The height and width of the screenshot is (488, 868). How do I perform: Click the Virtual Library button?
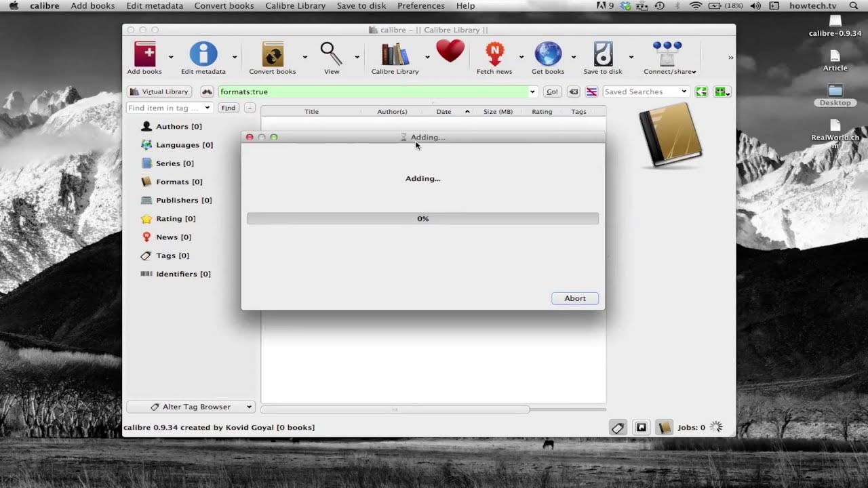coord(159,91)
